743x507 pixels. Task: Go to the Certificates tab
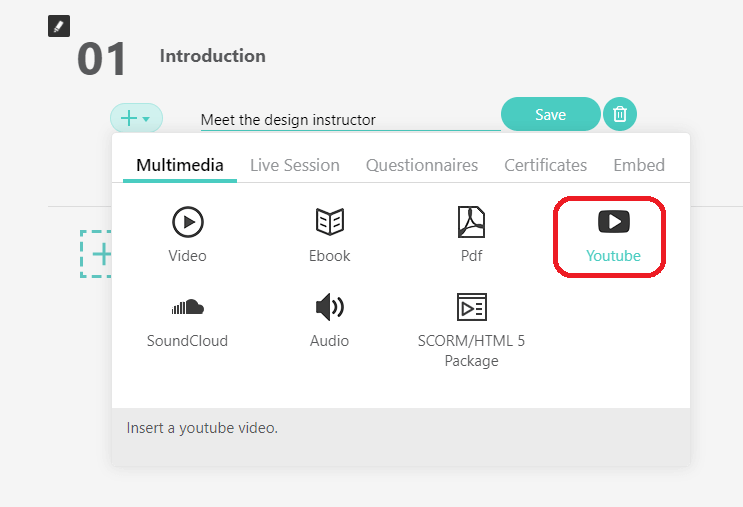(545, 165)
